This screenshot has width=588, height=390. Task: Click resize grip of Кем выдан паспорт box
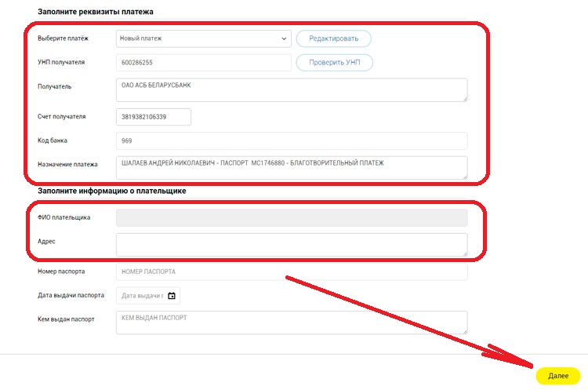coord(464,330)
